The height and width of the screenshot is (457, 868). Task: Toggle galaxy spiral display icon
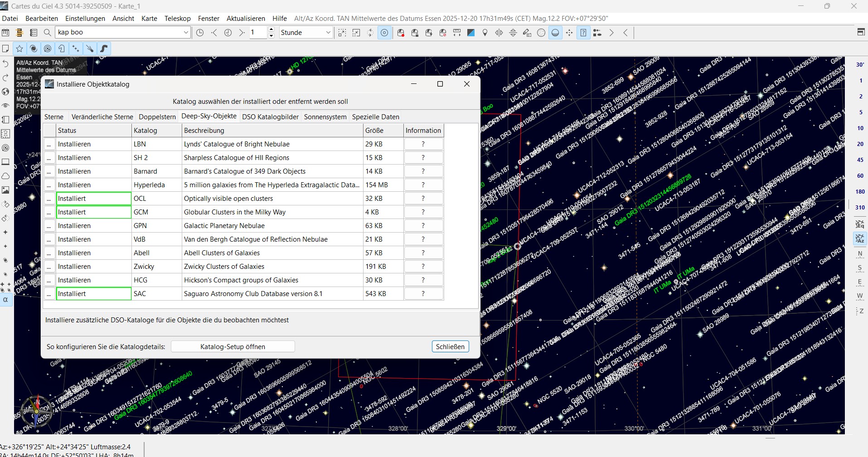[34, 49]
